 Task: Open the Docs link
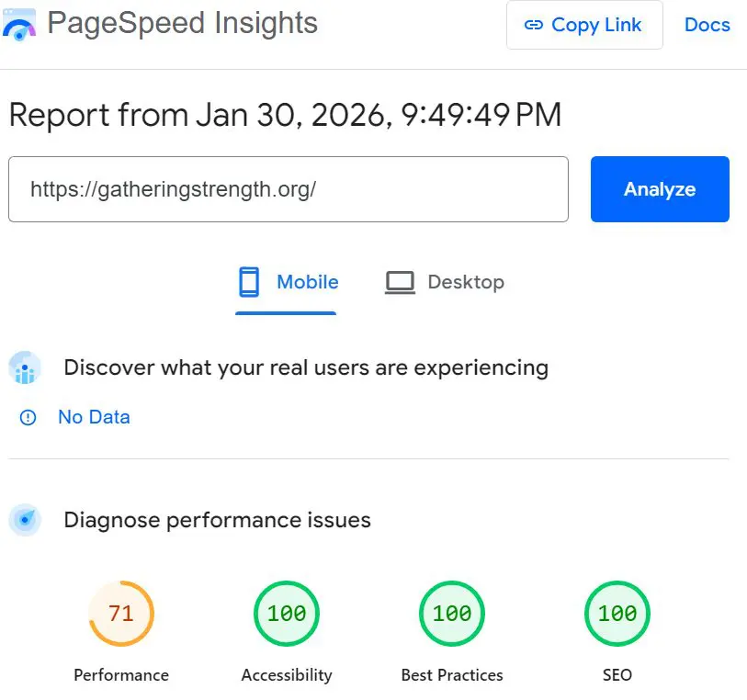click(x=707, y=26)
